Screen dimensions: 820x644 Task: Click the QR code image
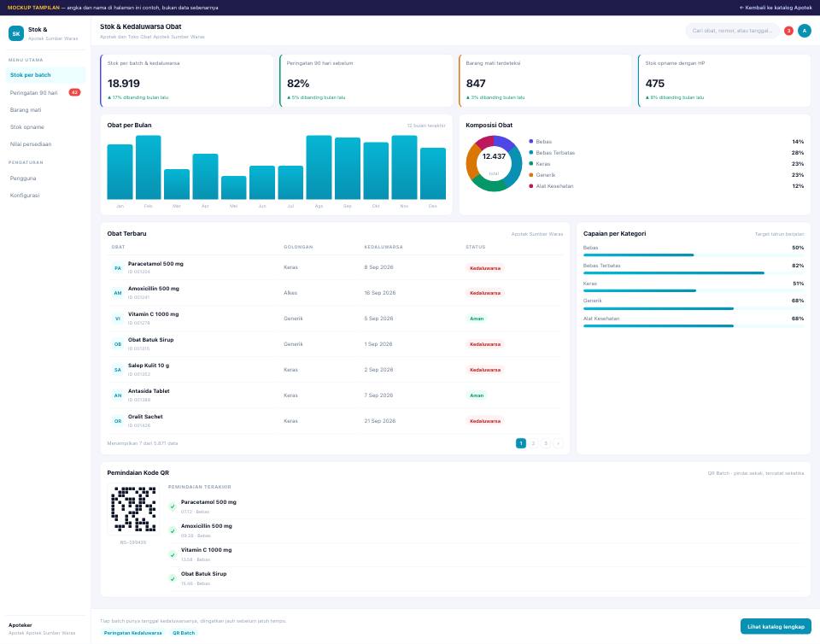(133, 509)
